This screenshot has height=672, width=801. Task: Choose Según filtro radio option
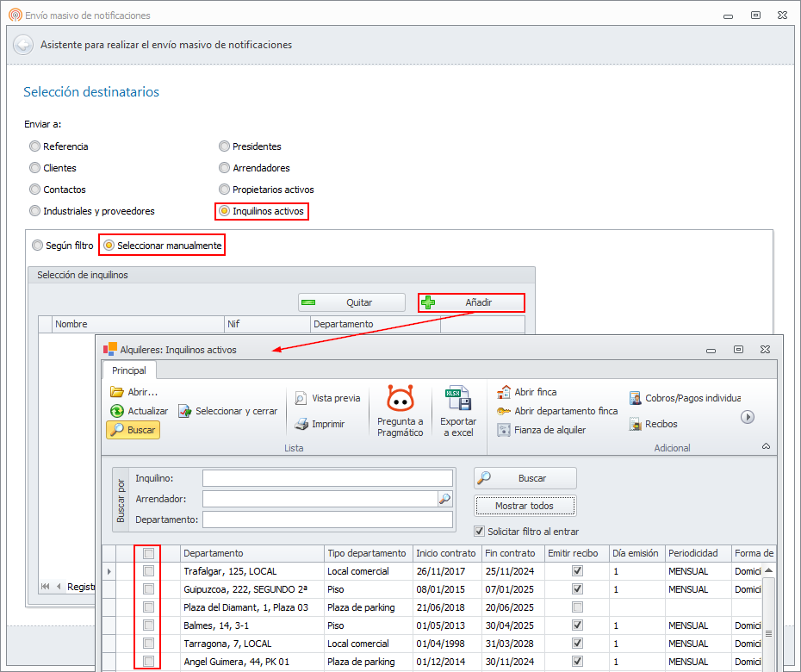37,246
